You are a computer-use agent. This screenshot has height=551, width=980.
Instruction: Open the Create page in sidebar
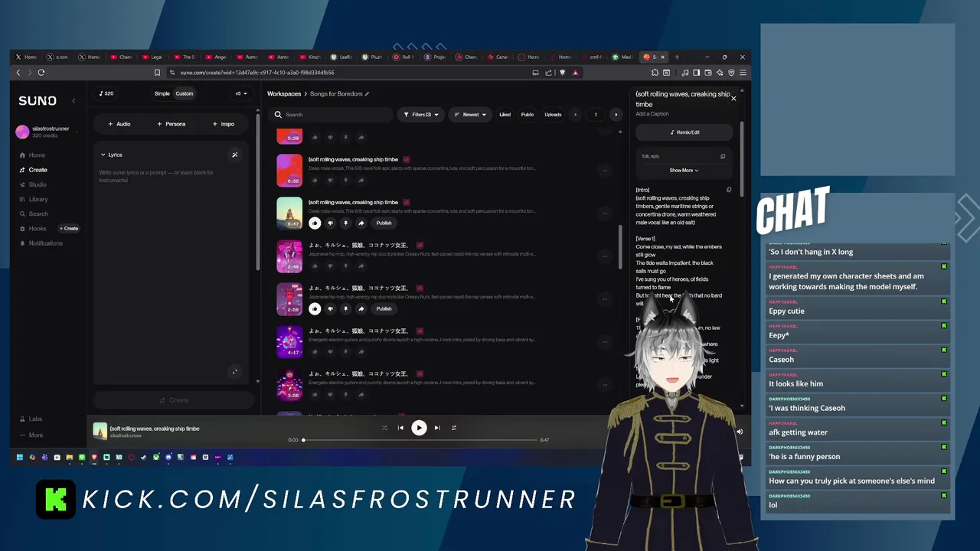point(33,170)
